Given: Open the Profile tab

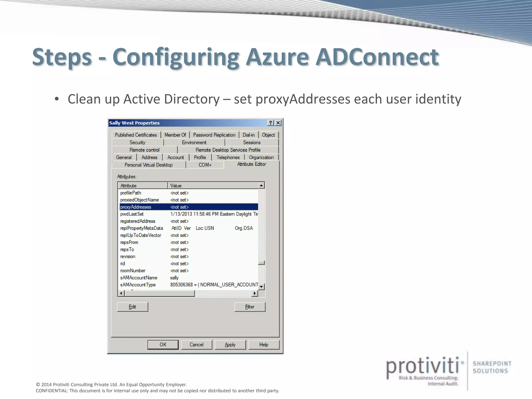Looking at the screenshot, I should tap(200, 157).
